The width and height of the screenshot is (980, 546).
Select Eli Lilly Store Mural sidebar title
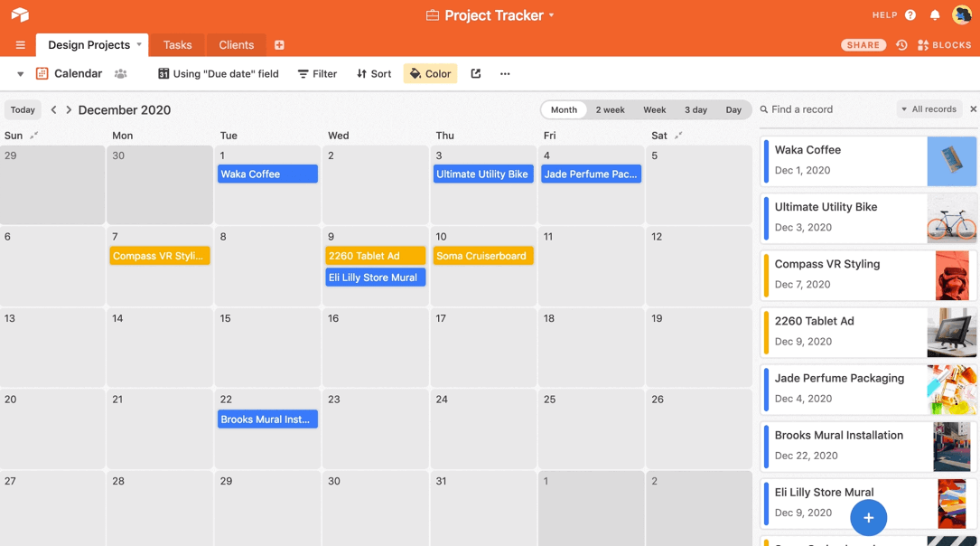pyautogui.click(x=824, y=492)
